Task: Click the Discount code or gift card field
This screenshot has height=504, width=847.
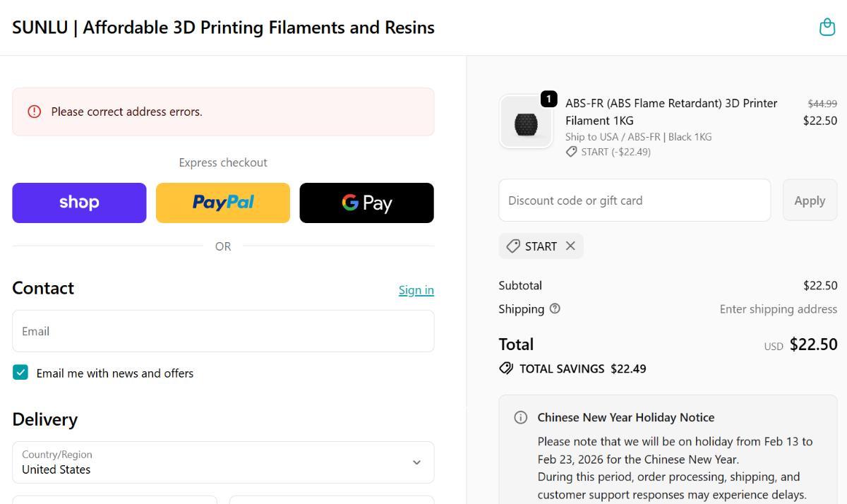Action: pyautogui.click(x=634, y=200)
